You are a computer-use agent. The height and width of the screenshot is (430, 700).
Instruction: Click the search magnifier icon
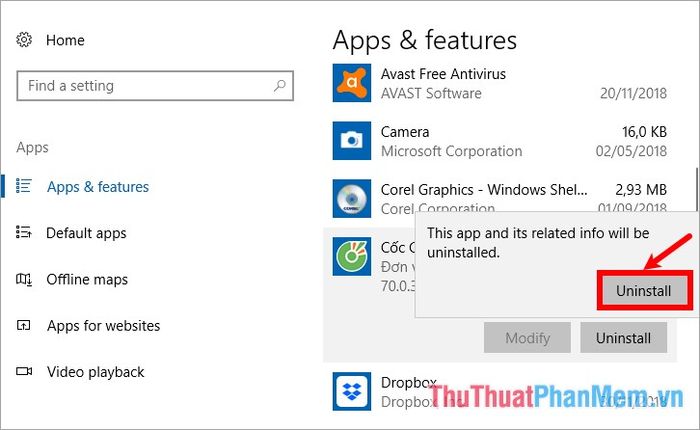[279, 85]
